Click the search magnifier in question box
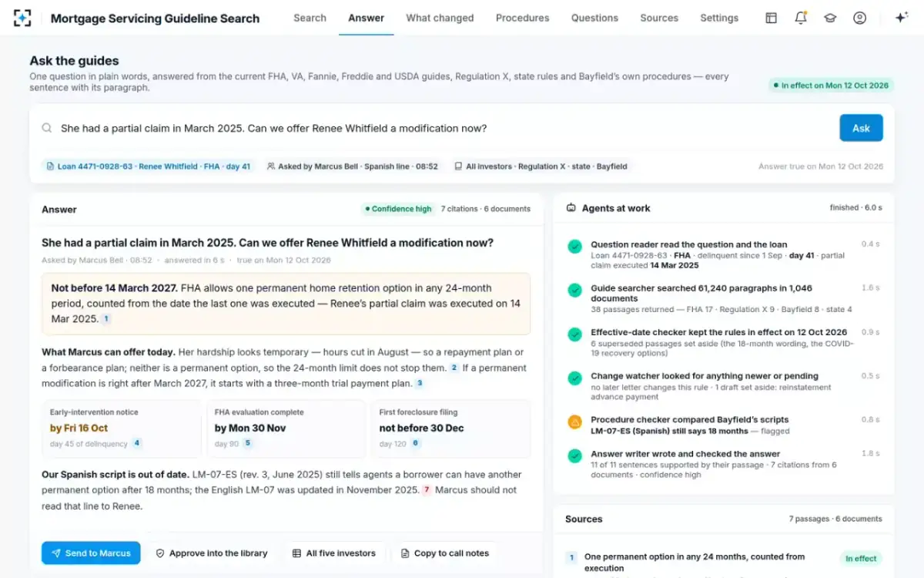Screen dimensions: 924x578 (x=47, y=129)
